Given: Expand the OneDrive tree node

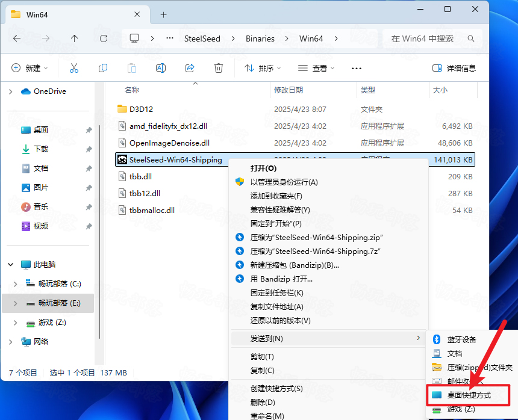Looking at the screenshot, I should (11, 91).
